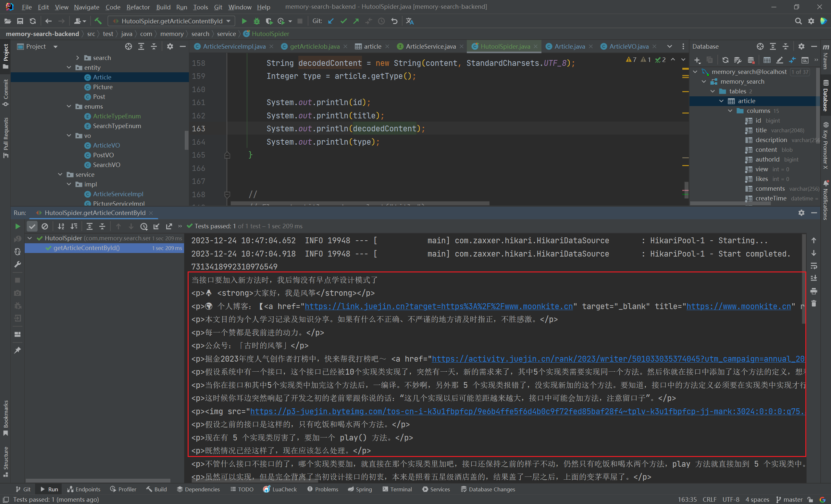Click CRLF line separator in status bar
Screen dimensions: 831x504
pyautogui.click(x=709, y=499)
